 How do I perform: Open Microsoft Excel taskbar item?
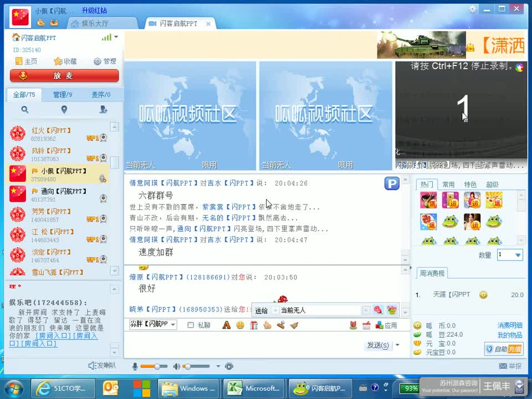254,388
